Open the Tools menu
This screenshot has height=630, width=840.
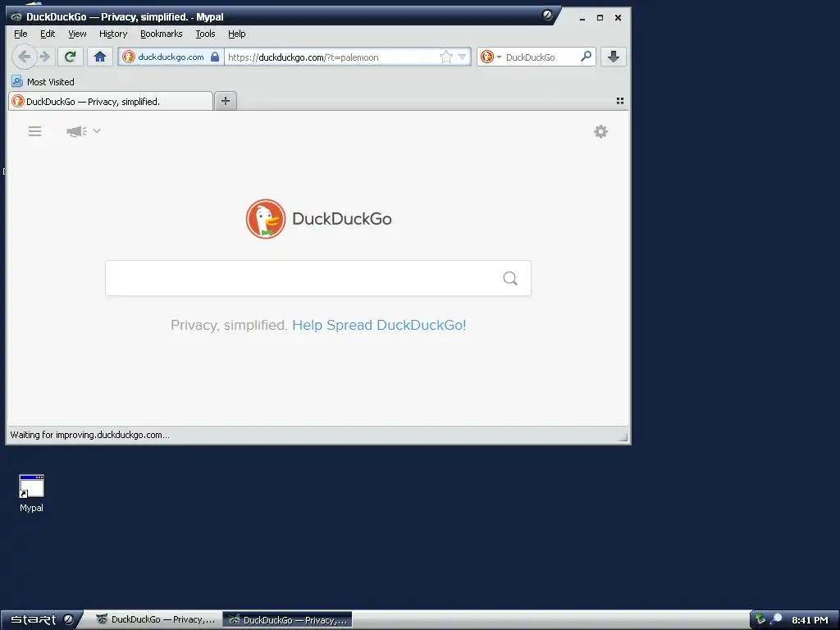[205, 34]
